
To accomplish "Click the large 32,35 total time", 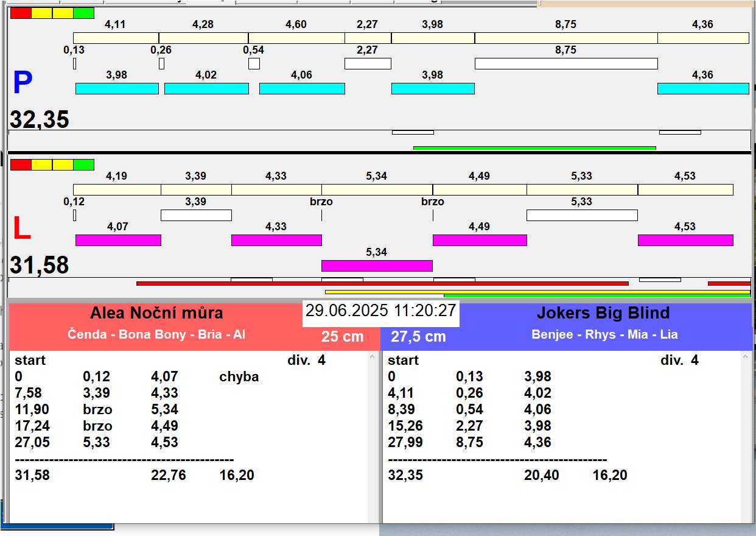I will pyautogui.click(x=40, y=119).
